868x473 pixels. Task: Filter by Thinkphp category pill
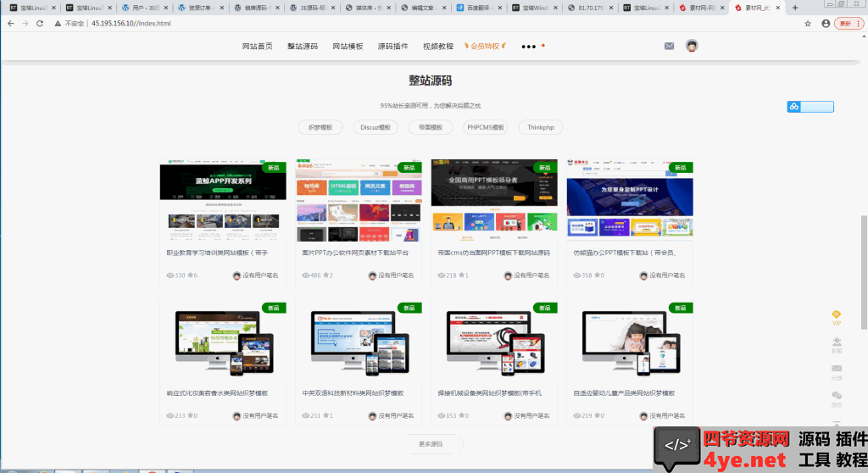(x=540, y=127)
